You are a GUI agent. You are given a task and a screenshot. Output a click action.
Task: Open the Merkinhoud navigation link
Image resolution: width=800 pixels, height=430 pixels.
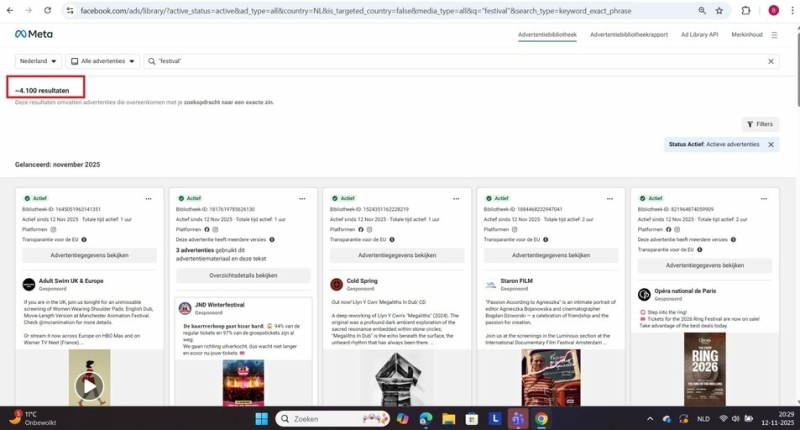coord(746,34)
